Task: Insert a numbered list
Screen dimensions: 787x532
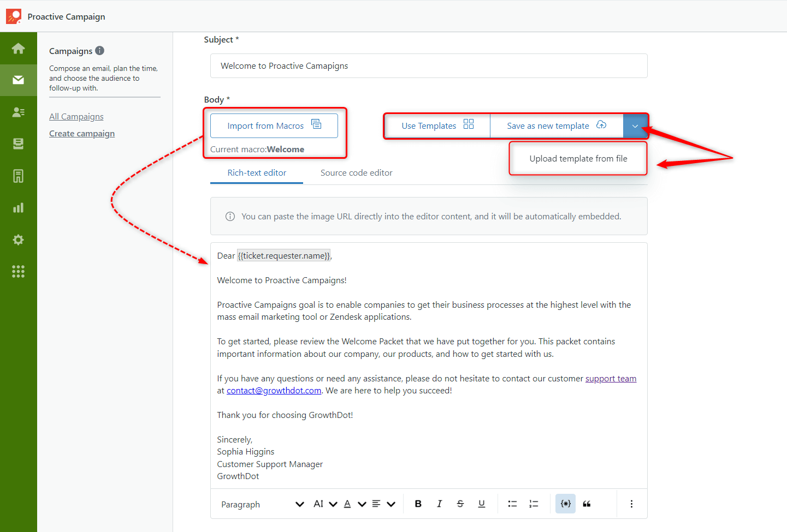Action: (534, 504)
